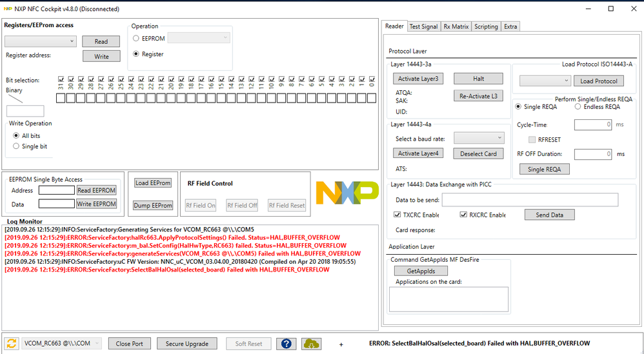Click the Activate Layer4 button

pos(418,153)
